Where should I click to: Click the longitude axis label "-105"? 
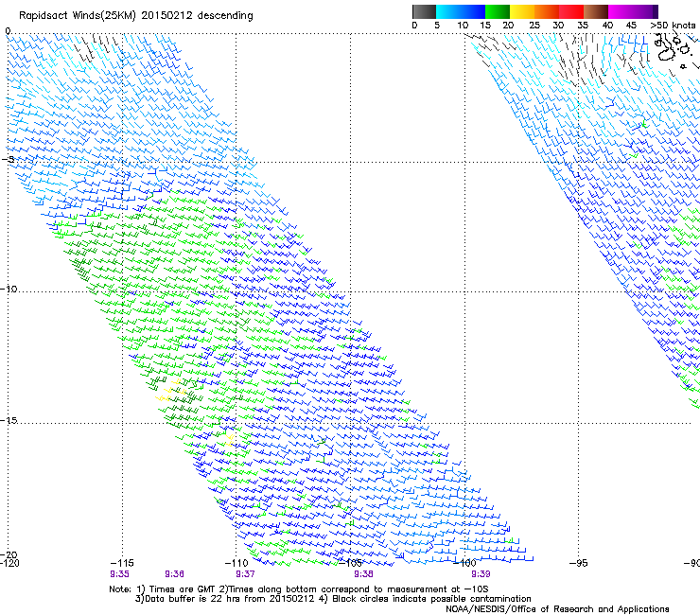click(x=350, y=563)
